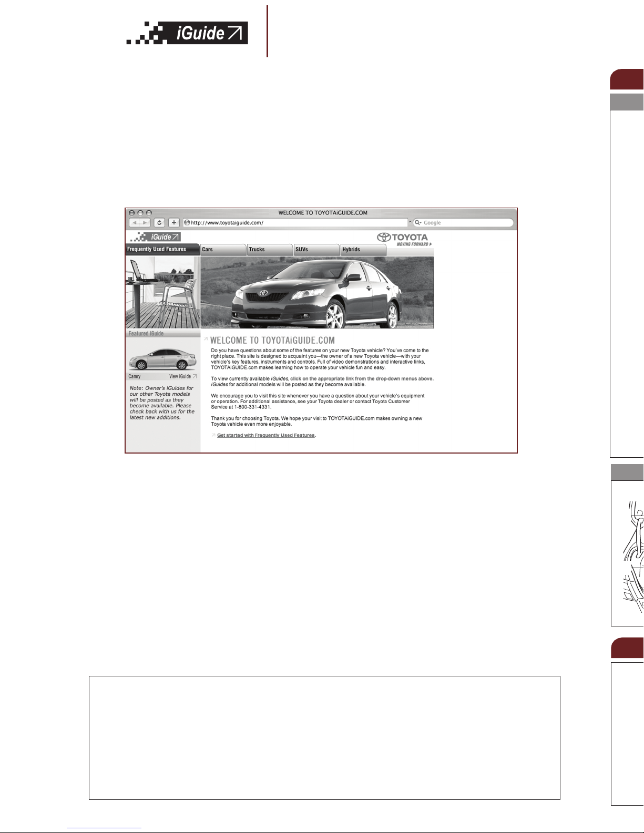This screenshot has height=833, width=644.
Task: Open the Trucks menu tab
Action: click(x=270, y=250)
